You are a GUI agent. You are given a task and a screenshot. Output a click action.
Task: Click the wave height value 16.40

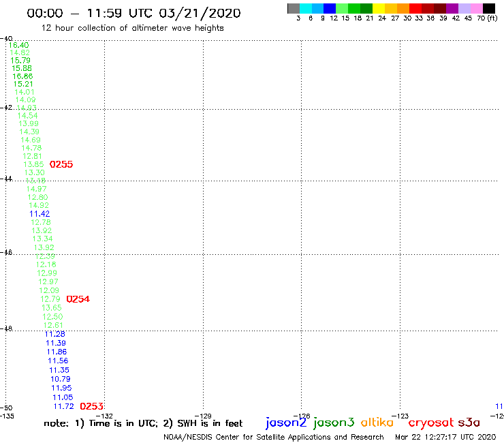[18, 45]
